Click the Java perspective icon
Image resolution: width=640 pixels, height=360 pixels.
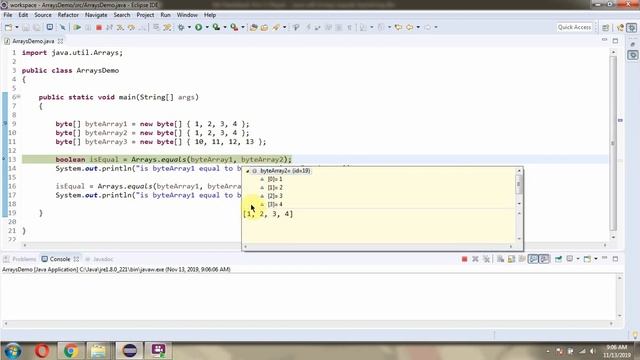(621, 27)
